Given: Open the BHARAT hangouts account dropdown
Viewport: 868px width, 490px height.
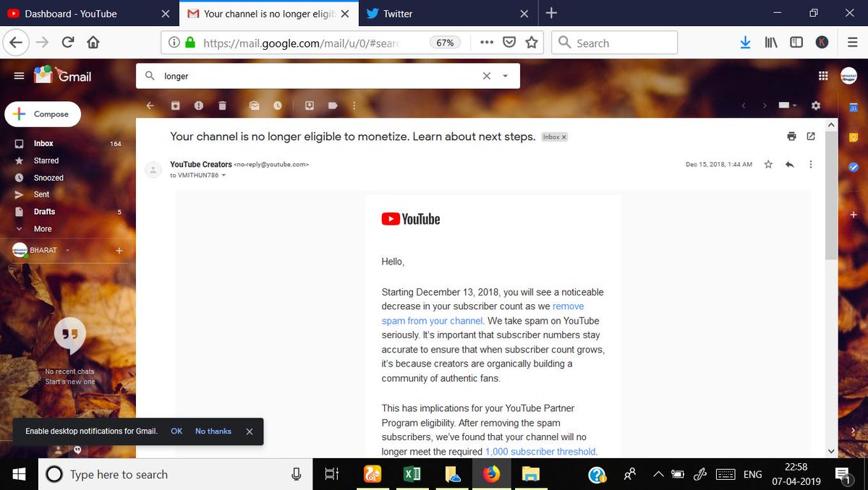Looking at the screenshot, I should [x=67, y=250].
